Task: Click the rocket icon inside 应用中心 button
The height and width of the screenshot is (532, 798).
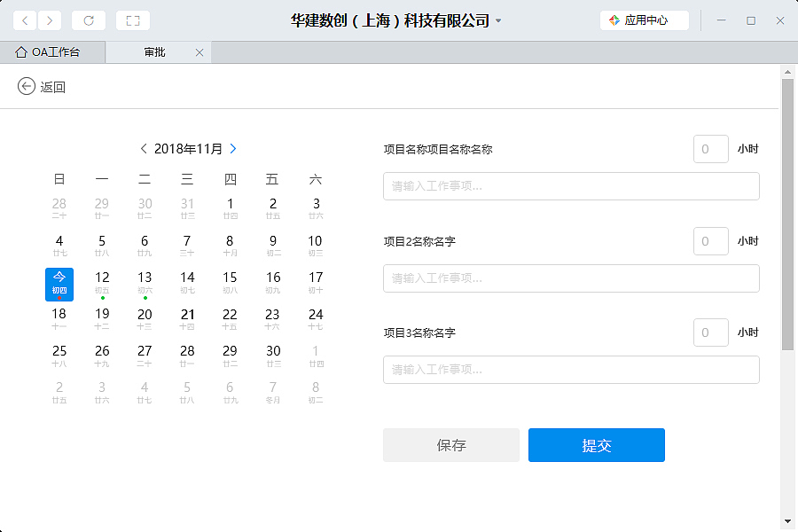Action: pos(615,20)
